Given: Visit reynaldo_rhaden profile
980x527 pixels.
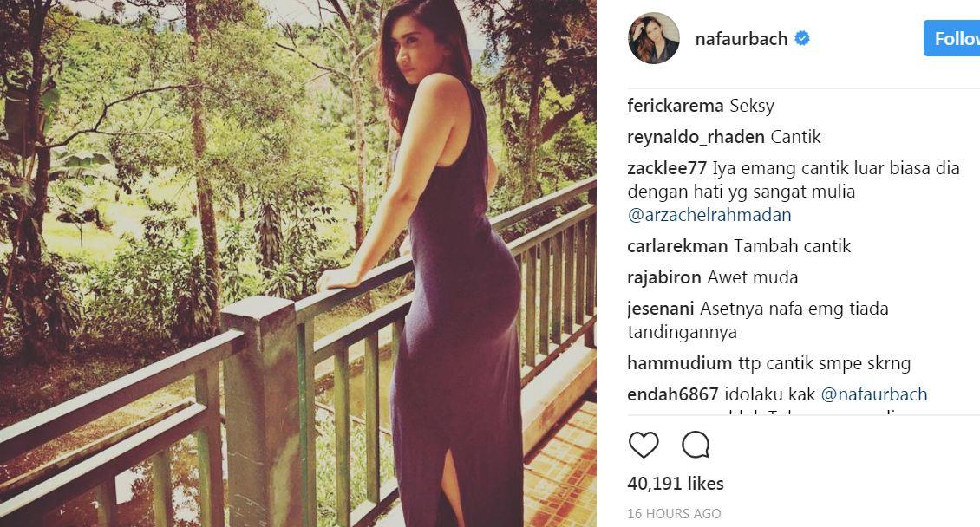Looking at the screenshot, I should click(696, 137).
